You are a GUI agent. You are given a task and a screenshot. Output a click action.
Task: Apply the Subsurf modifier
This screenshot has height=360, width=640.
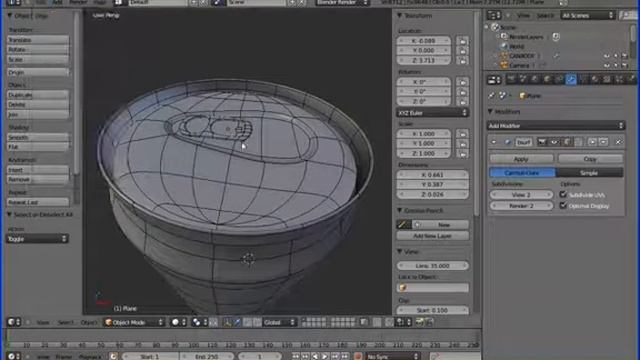tap(521, 159)
